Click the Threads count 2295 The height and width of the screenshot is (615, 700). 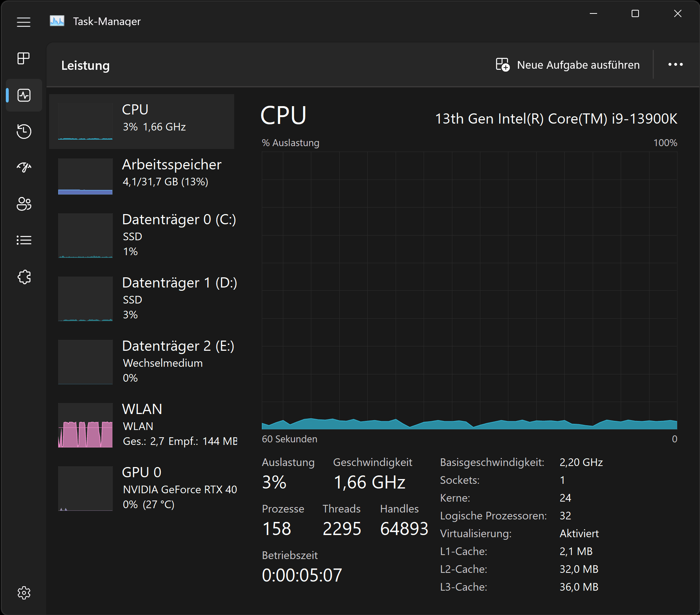[x=342, y=529]
